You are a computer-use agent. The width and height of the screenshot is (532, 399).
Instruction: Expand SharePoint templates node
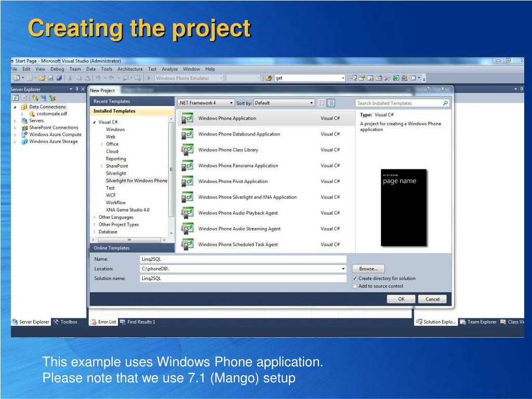pyautogui.click(x=102, y=166)
